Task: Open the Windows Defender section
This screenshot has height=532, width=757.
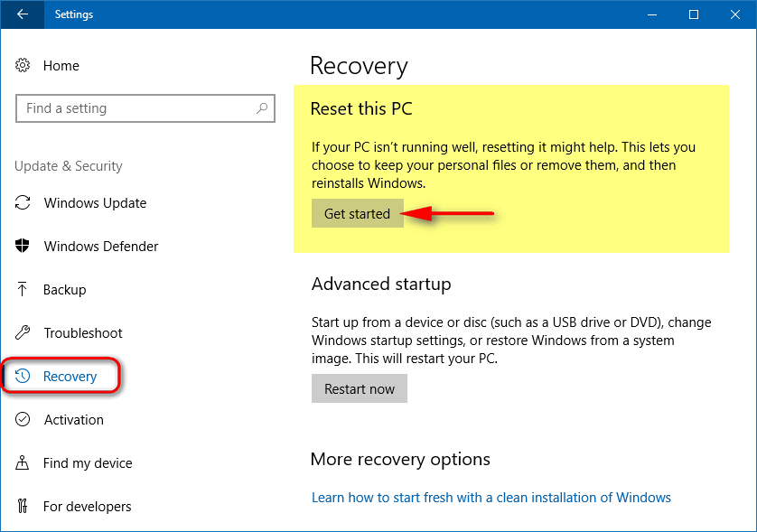Action: click(x=101, y=247)
